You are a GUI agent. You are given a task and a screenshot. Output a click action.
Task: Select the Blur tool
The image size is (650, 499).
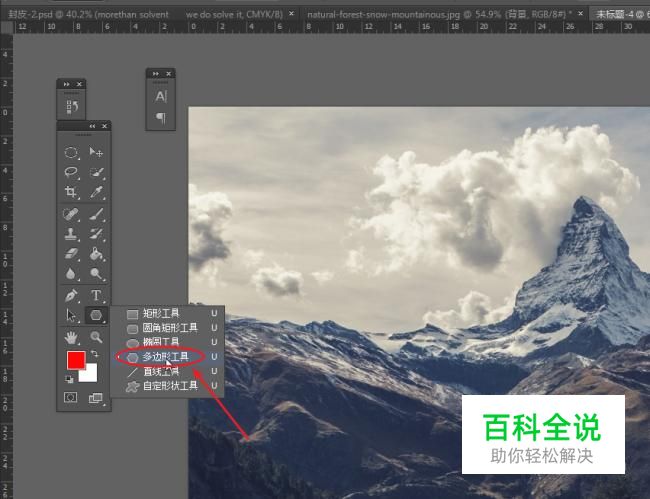pyautogui.click(x=71, y=274)
